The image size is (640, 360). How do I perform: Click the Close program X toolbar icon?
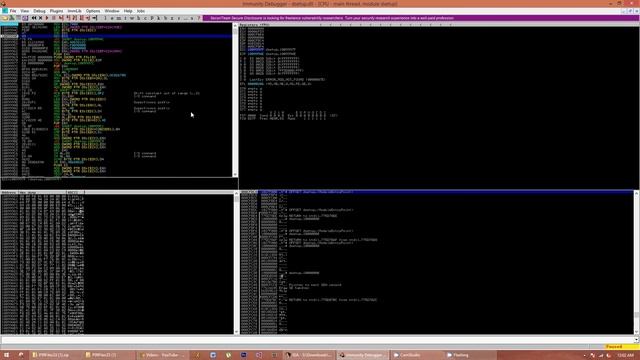pos(40,18)
